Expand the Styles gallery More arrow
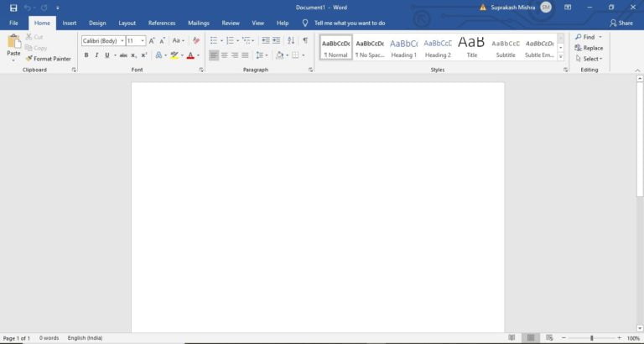The image size is (644, 344). coord(561,57)
